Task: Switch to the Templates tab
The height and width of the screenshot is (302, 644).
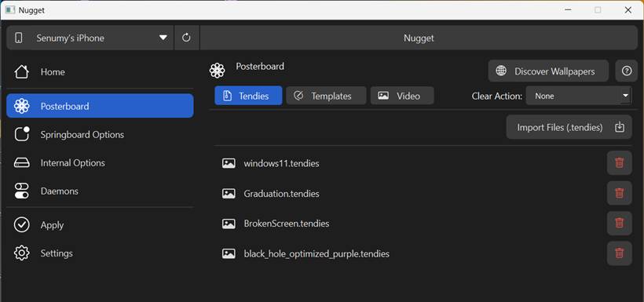Action: click(326, 96)
